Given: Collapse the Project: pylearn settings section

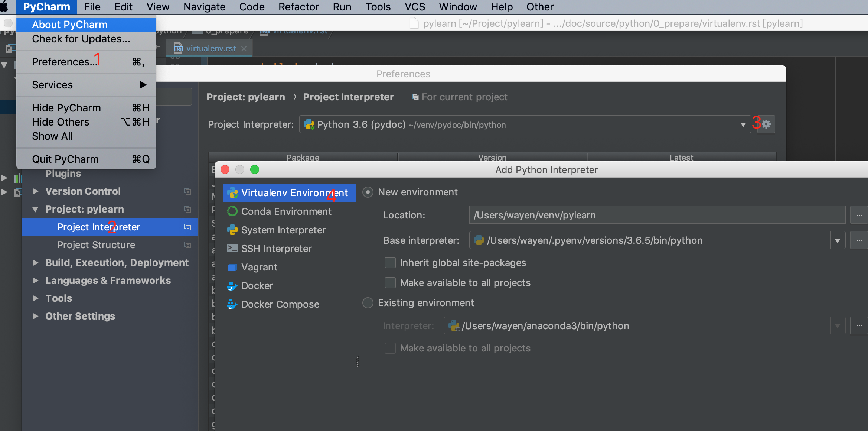Looking at the screenshot, I should pyautogui.click(x=35, y=209).
